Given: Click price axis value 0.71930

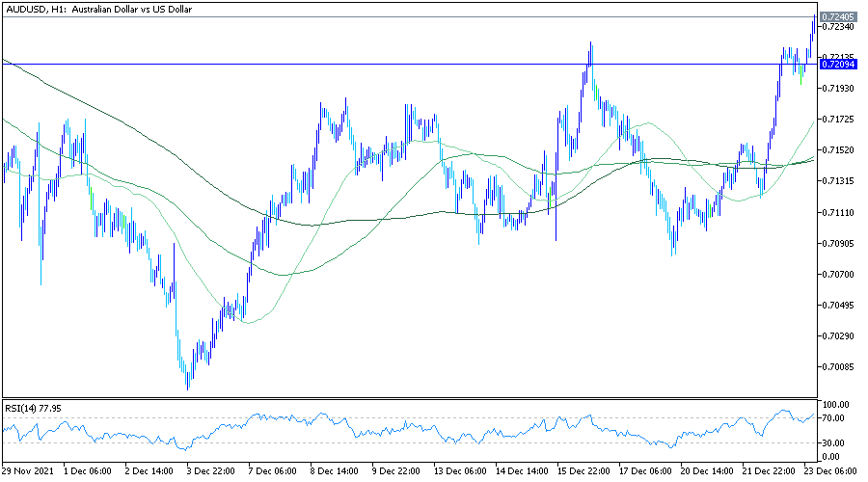Looking at the screenshot, I should 837,89.
